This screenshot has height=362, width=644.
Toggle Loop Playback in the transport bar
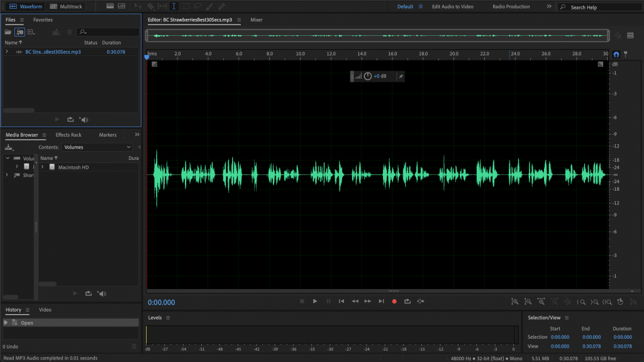click(408, 302)
